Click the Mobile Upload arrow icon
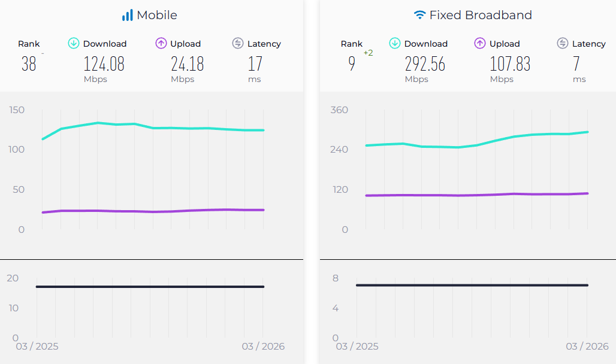 [161, 43]
